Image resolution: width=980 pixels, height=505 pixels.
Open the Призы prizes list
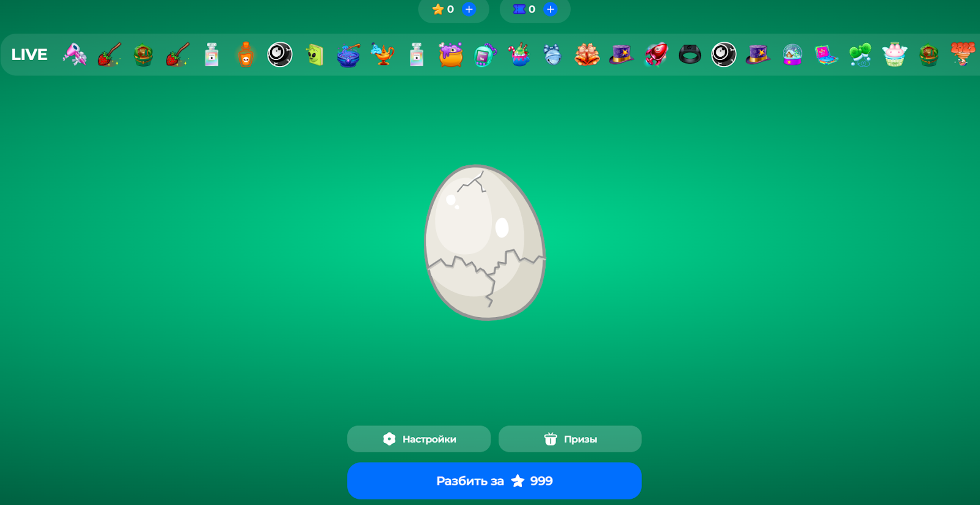pos(570,439)
